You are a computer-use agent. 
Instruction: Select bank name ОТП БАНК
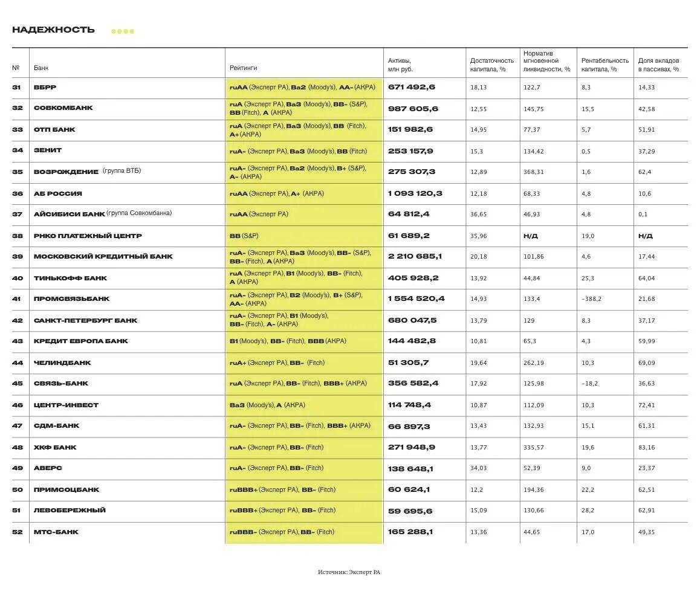pyautogui.click(x=54, y=130)
